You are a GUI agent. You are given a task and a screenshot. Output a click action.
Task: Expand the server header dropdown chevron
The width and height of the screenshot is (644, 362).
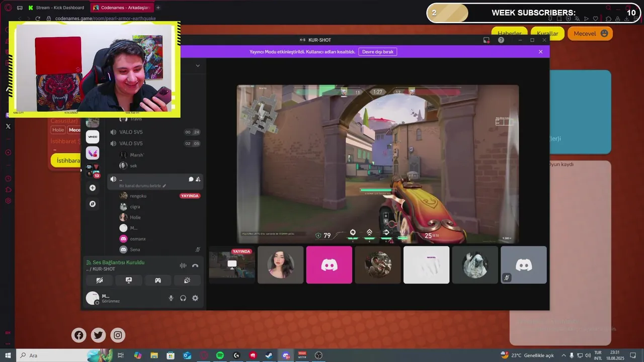(x=198, y=65)
